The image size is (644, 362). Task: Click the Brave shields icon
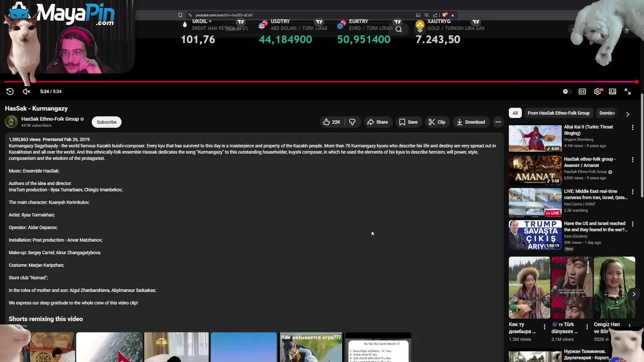pyautogui.click(x=445, y=15)
